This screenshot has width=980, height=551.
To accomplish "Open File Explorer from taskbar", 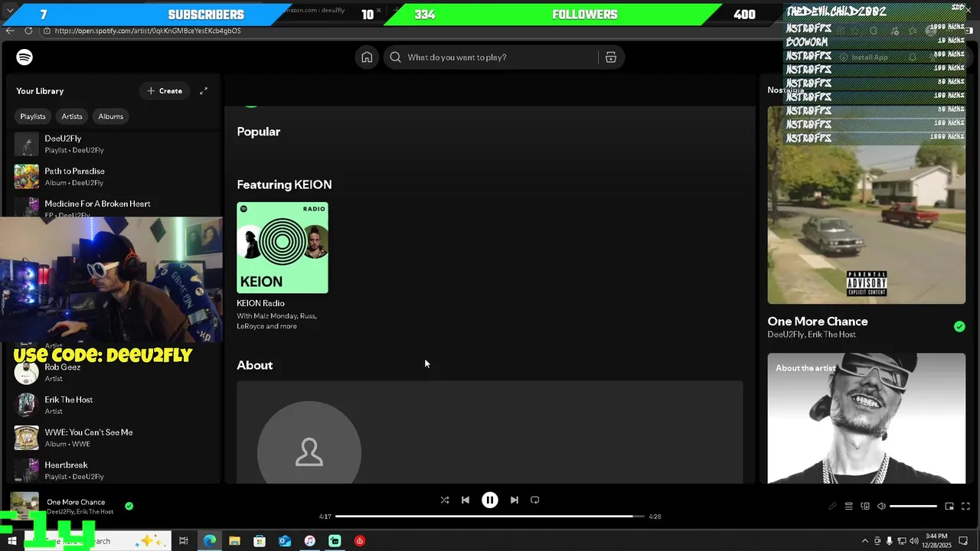I will click(234, 541).
